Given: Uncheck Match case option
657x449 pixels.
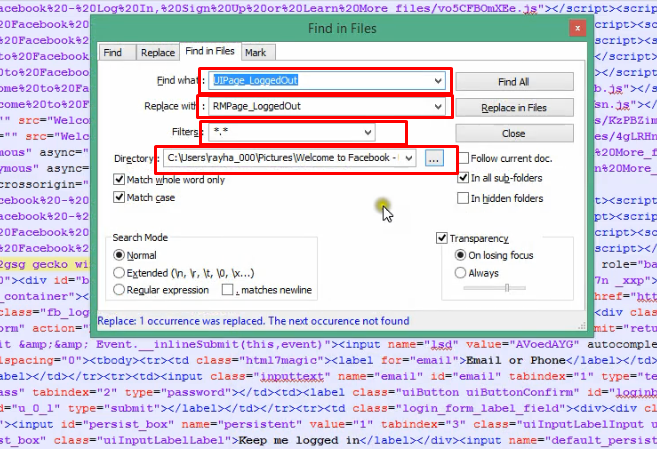Looking at the screenshot, I should coord(119,197).
